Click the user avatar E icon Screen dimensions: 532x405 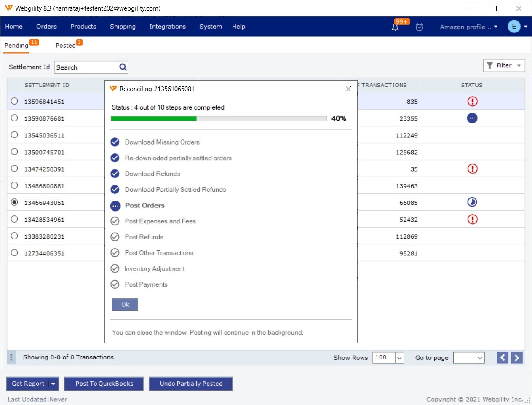click(x=514, y=27)
